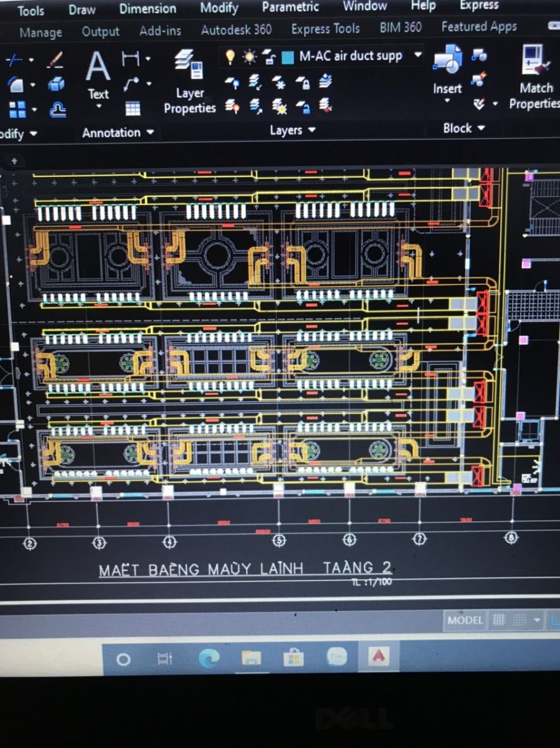560x748 pixels.
Task: Switch to Featured Apps ribbon tab
Action: [x=479, y=26]
